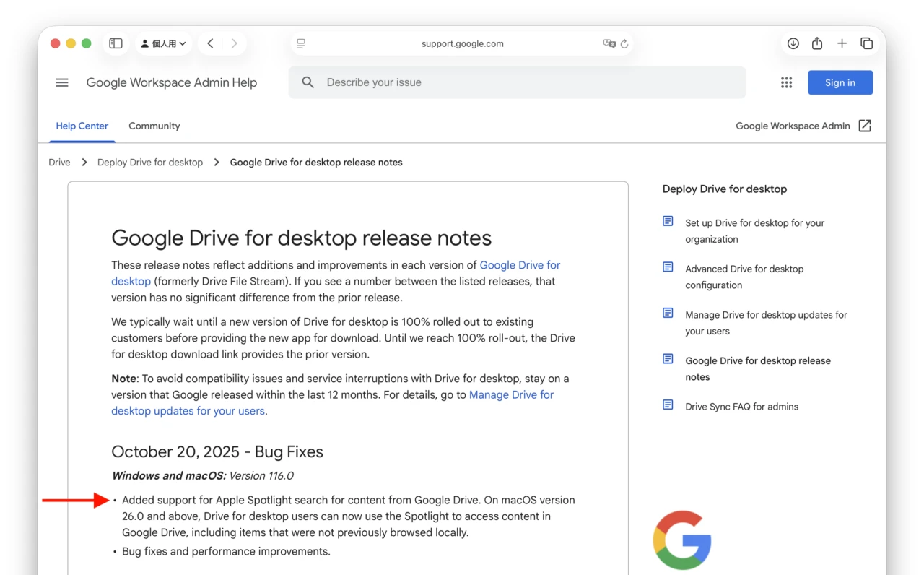Image resolution: width=924 pixels, height=575 pixels.
Task: Click the Sign in button
Action: 840,82
